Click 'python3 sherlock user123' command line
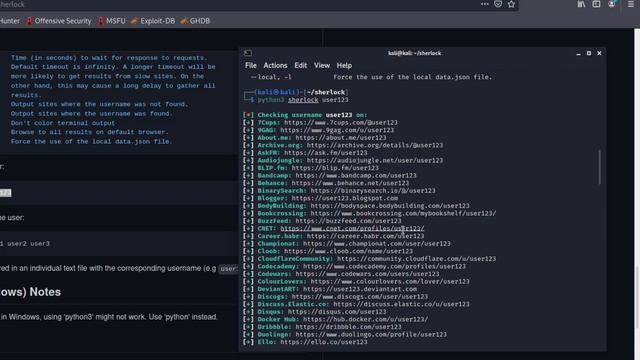 (302, 100)
